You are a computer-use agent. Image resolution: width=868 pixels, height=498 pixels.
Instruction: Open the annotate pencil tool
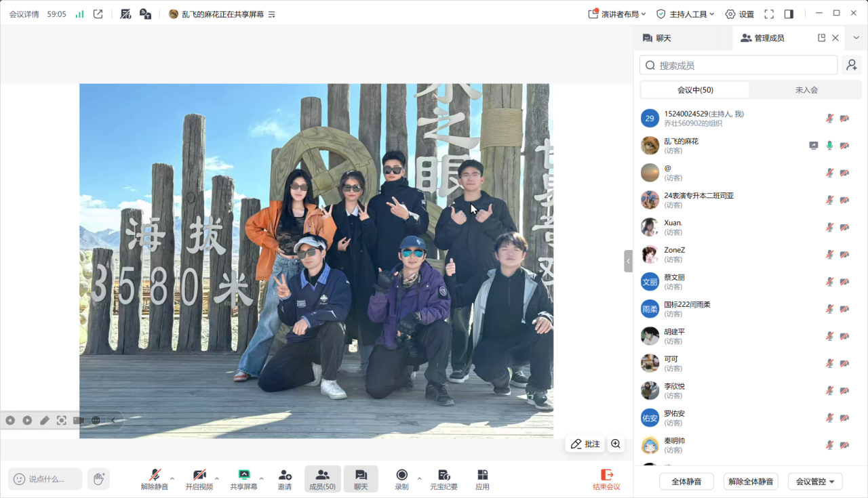585,444
